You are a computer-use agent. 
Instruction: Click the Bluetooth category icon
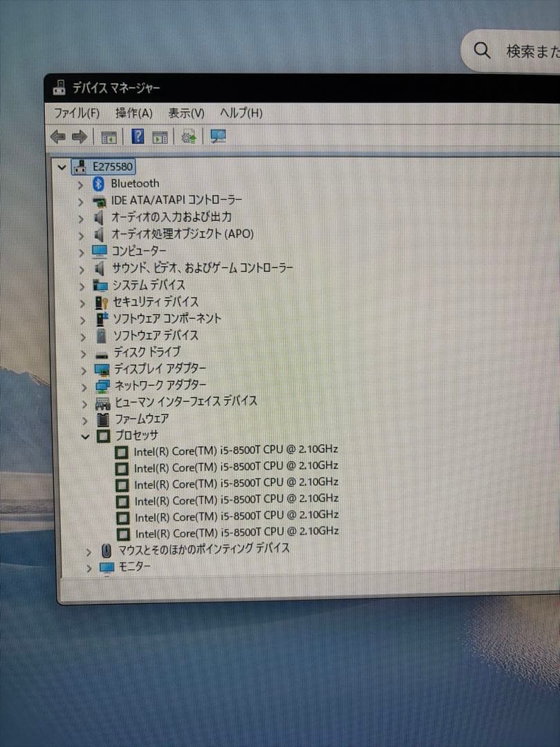[99, 183]
